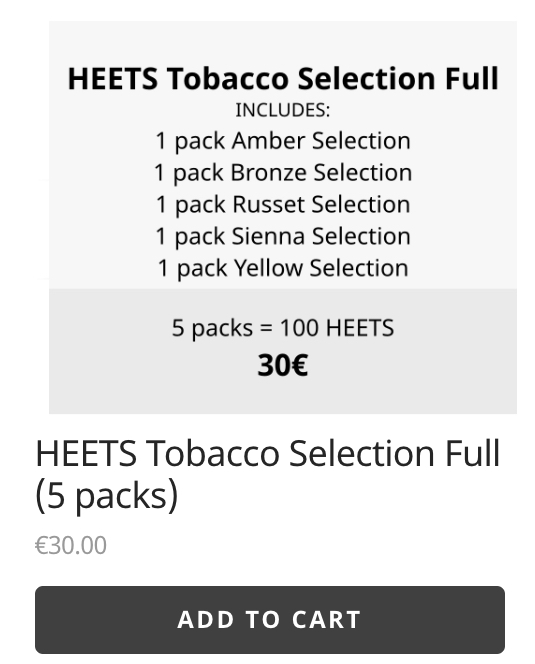Click the word Tobacco in the product title link

[213, 454]
